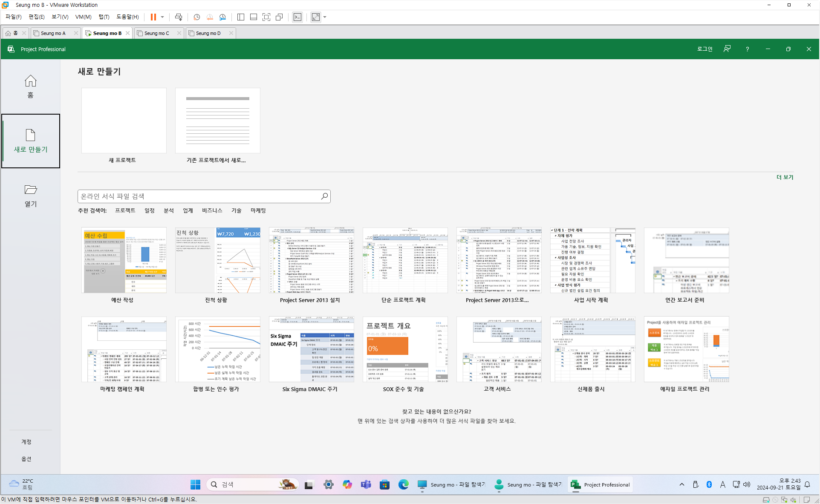Click the 더 보기 link
This screenshot has height=504, width=820.
pos(785,177)
